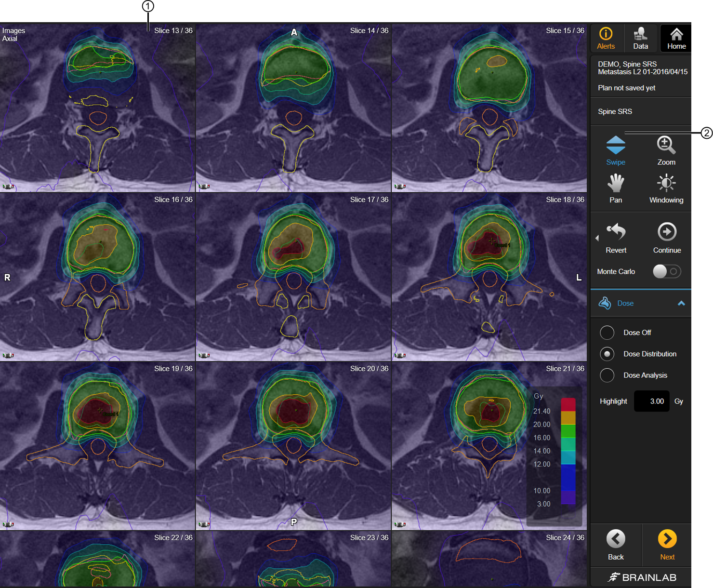Click the orientation icon in Slice 20 view
This screenshot has width=713, height=588.
[204, 524]
